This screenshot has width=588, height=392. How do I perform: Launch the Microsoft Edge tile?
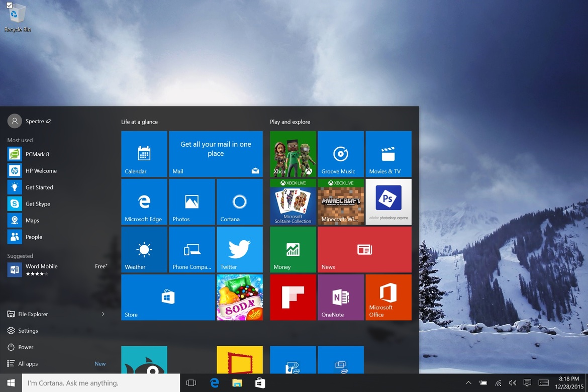(144, 202)
